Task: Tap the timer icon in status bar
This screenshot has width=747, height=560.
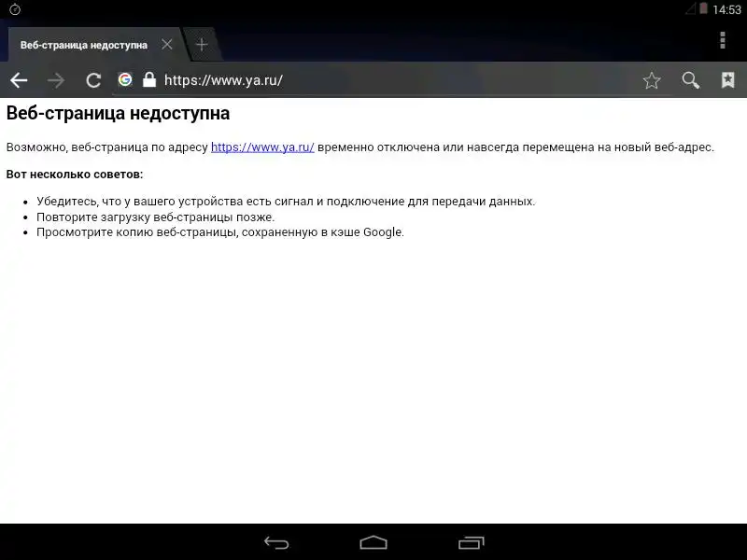Action: [15, 9]
